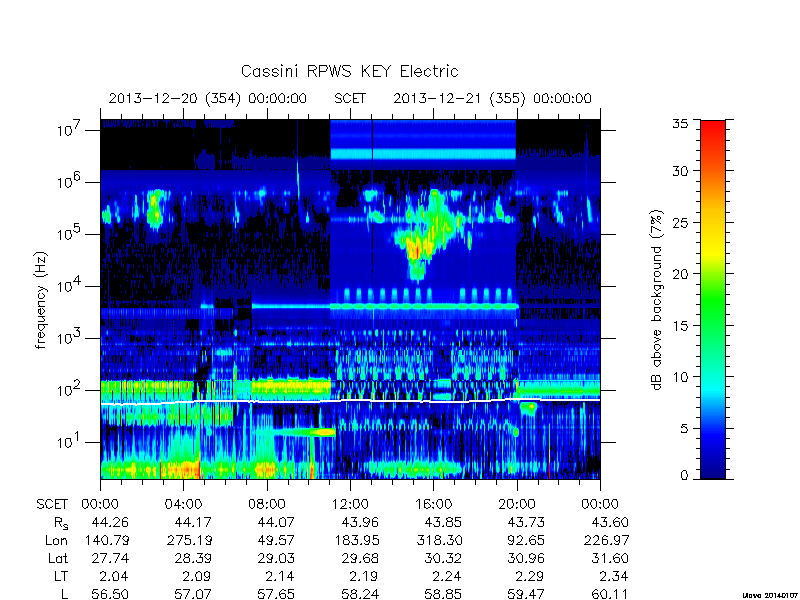800x600 pixels.
Task: Click time tick label '12:00'
Action: tap(350, 505)
